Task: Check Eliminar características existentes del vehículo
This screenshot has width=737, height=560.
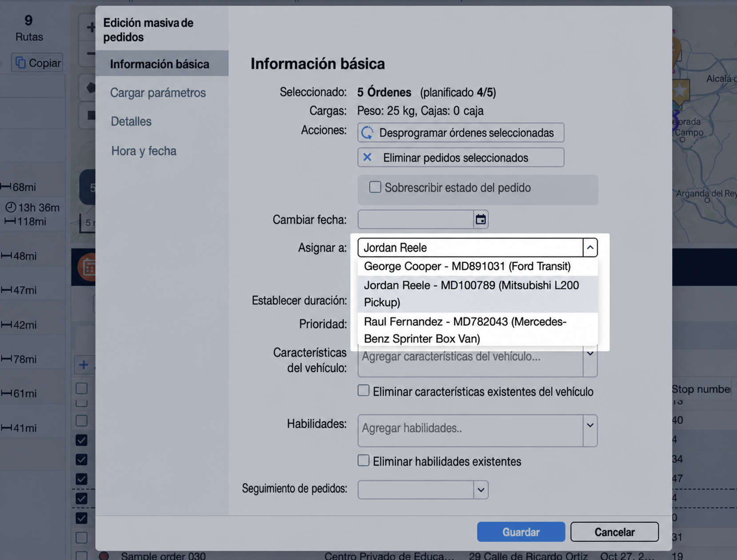Action: coord(364,391)
